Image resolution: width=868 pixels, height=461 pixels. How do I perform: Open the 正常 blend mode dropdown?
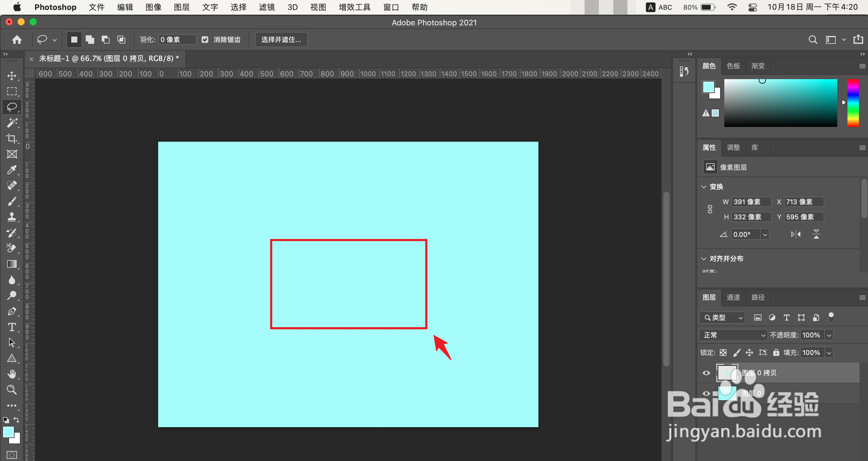[733, 335]
